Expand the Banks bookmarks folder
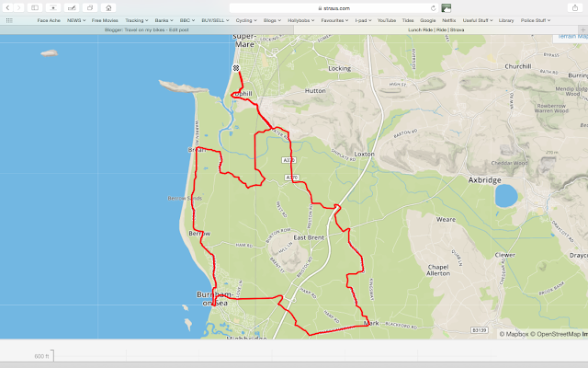 (164, 20)
